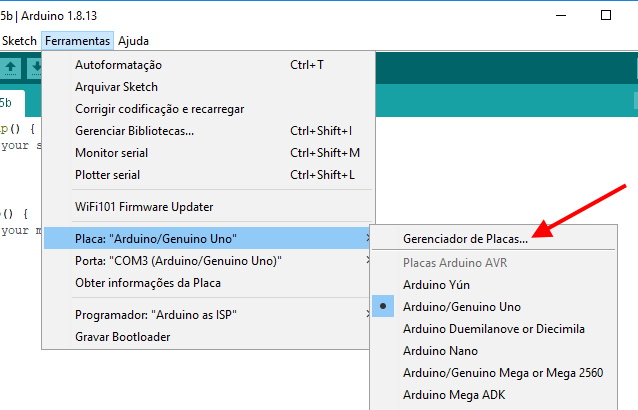Expand the Porta COM3 submenu
Screen dimensions: 638x410
pyautogui.click(x=208, y=260)
